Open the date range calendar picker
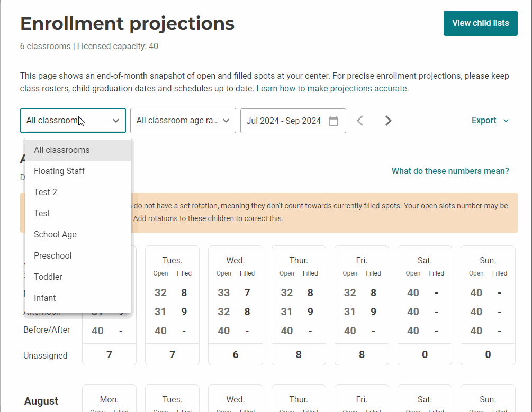This screenshot has height=412, width=532. [333, 121]
